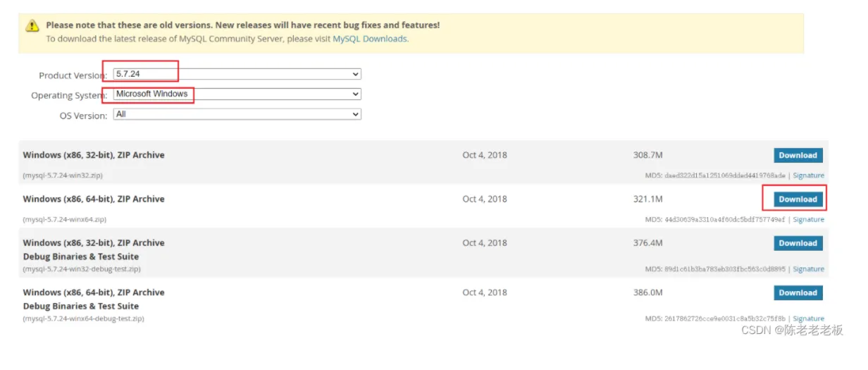Download 32-bit Debug Binaries & Test Suite
The image size is (868, 370).
pos(798,243)
